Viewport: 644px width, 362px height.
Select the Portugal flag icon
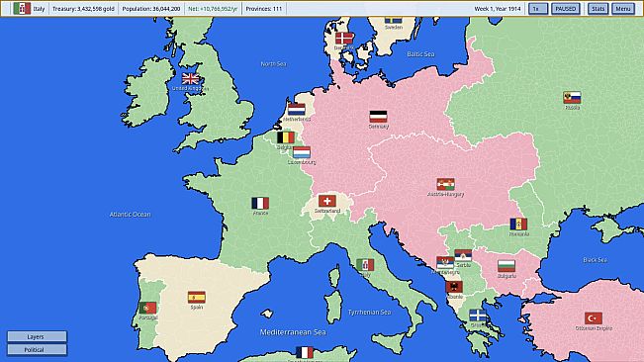click(147, 308)
